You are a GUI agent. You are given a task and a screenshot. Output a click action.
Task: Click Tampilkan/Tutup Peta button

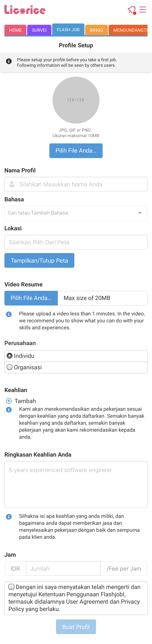click(x=39, y=260)
